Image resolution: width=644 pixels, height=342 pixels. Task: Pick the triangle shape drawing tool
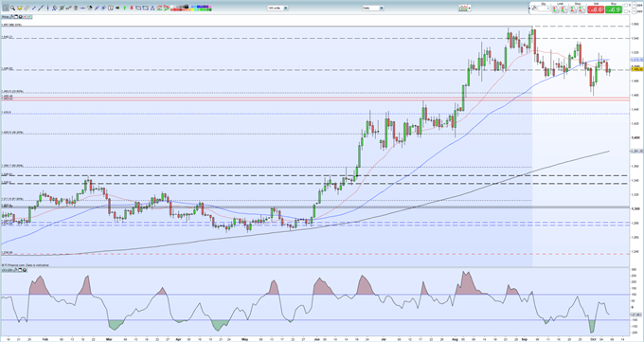pyautogui.click(x=152, y=9)
